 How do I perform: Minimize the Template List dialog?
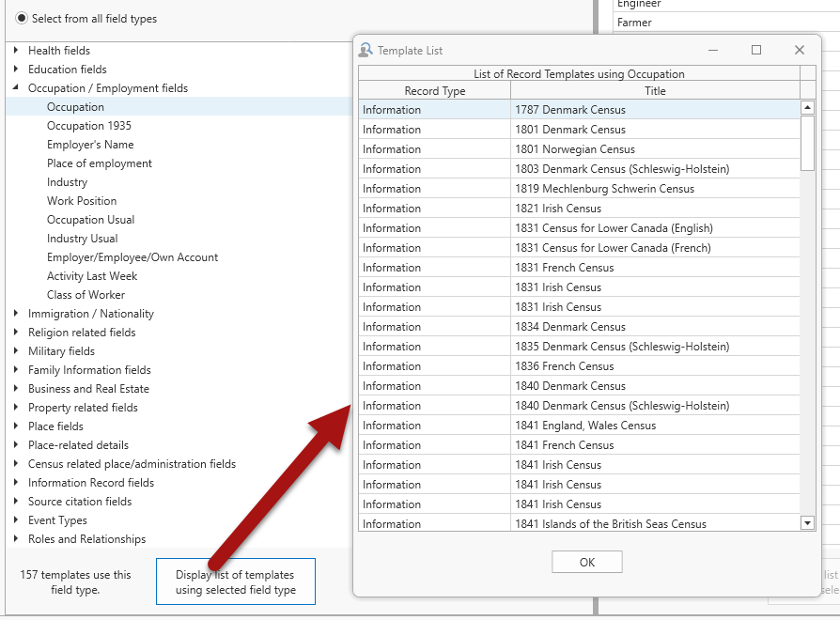[x=713, y=50]
